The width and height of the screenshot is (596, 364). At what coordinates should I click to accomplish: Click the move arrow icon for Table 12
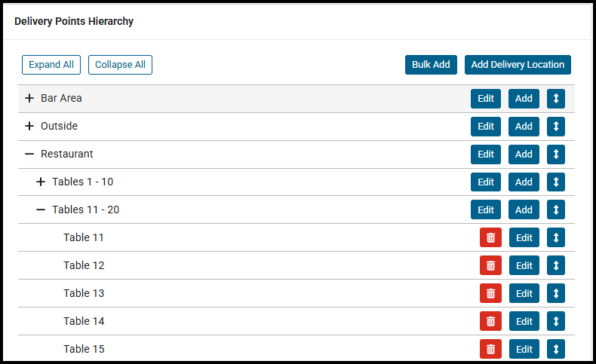pyautogui.click(x=556, y=265)
